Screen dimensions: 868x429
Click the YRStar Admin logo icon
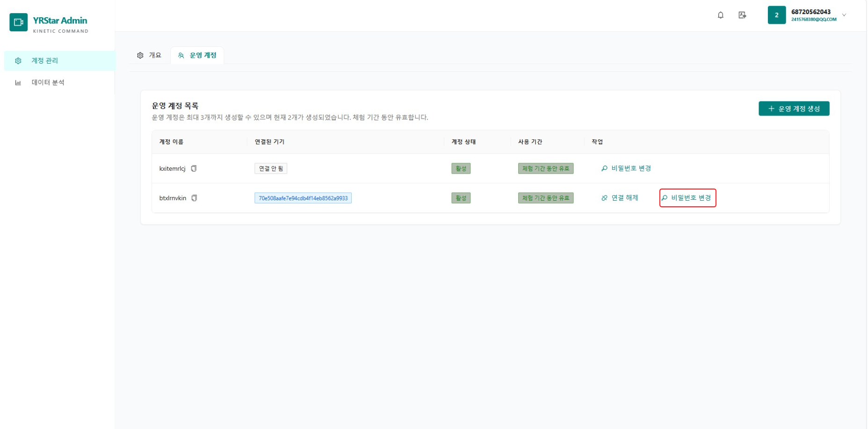pyautogui.click(x=19, y=22)
